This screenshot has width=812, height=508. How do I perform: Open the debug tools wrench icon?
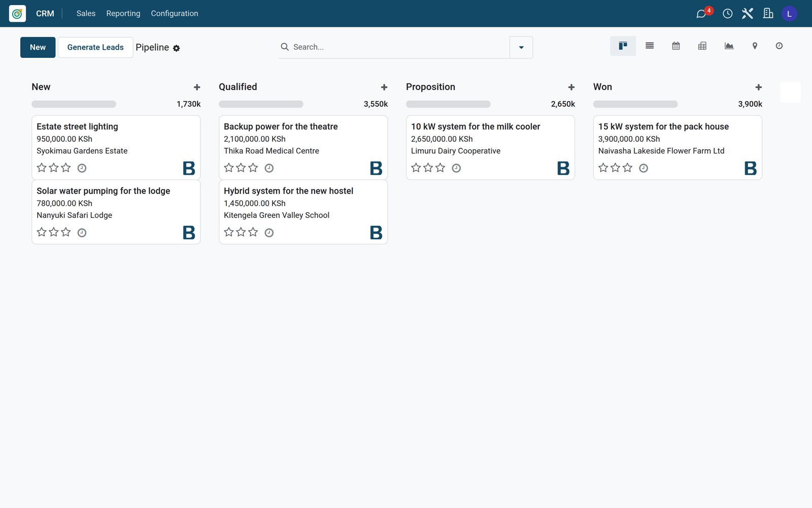748,14
